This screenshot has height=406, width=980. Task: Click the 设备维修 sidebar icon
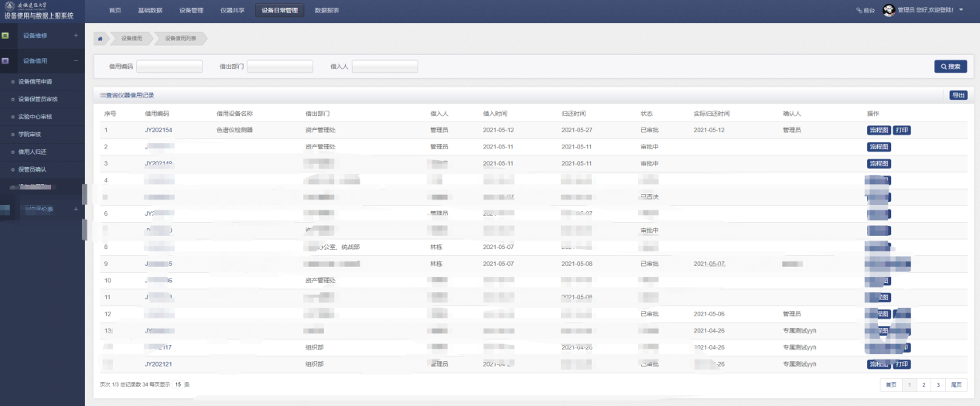point(5,36)
